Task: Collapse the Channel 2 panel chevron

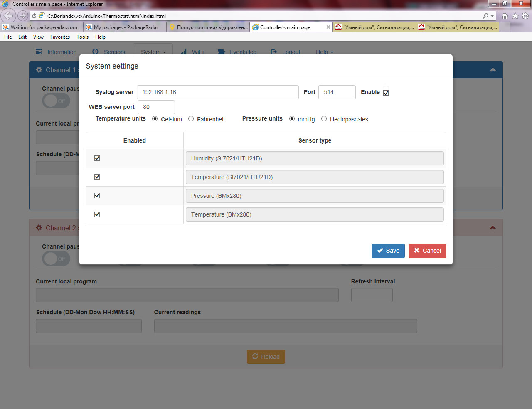Action: (x=493, y=228)
